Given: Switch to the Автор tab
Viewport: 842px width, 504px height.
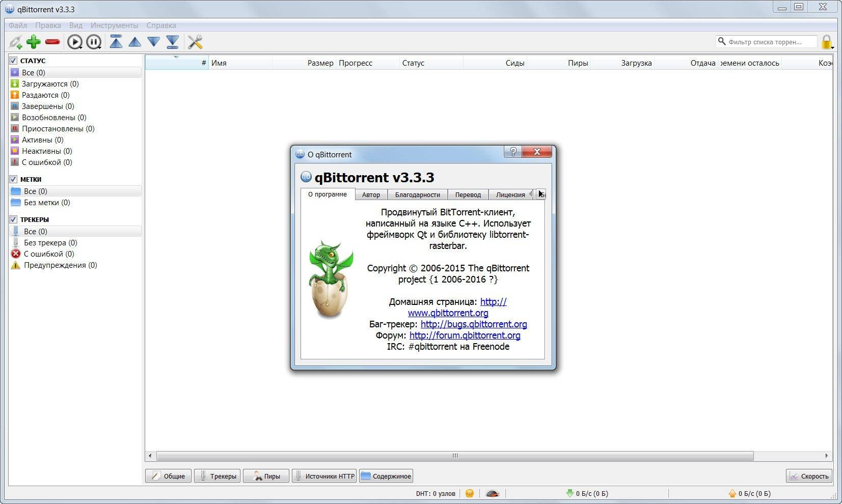Looking at the screenshot, I should tap(371, 194).
